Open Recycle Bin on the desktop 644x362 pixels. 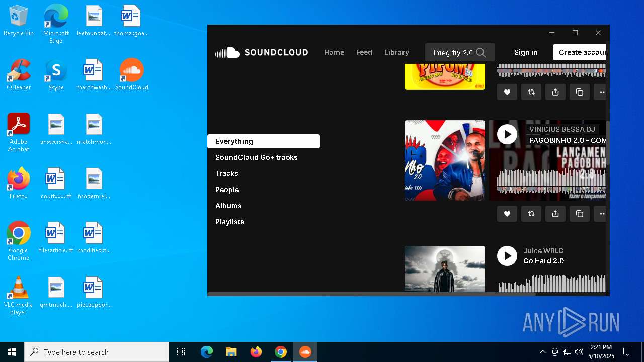tap(19, 21)
